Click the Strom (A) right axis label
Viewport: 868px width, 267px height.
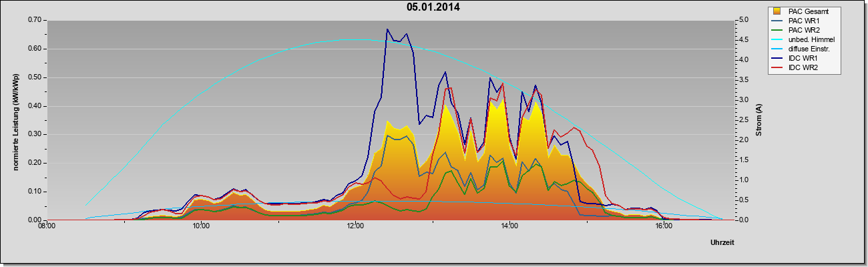(x=759, y=120)
